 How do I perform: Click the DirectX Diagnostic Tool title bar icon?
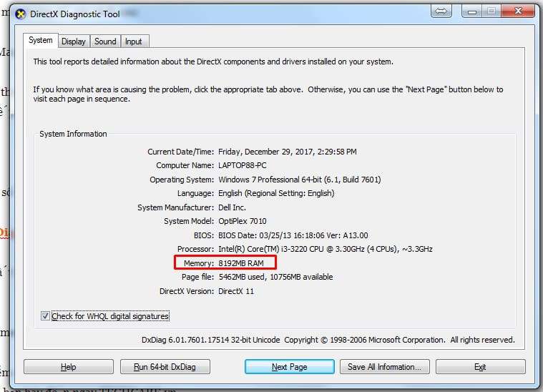(19, 14)
